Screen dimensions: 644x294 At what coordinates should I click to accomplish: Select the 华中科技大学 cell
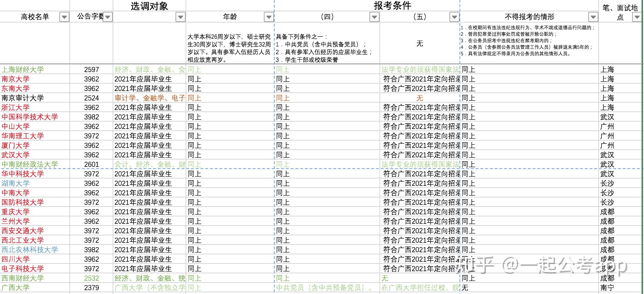click(35, 174)
